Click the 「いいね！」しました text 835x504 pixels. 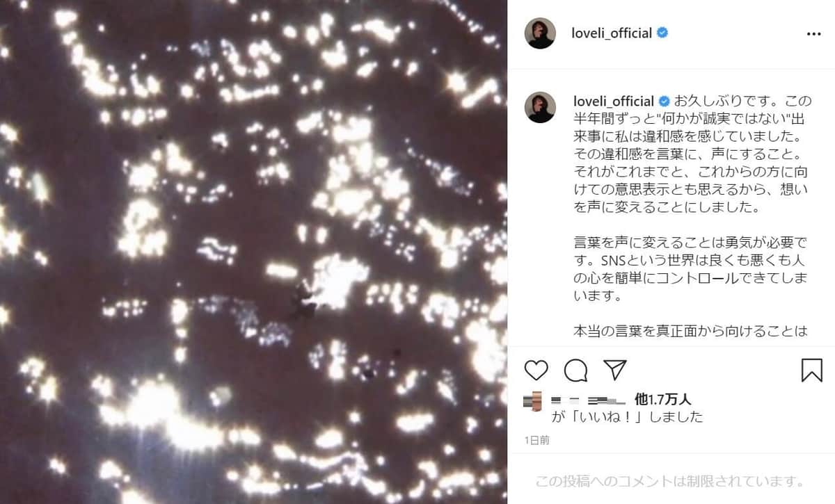627,416
